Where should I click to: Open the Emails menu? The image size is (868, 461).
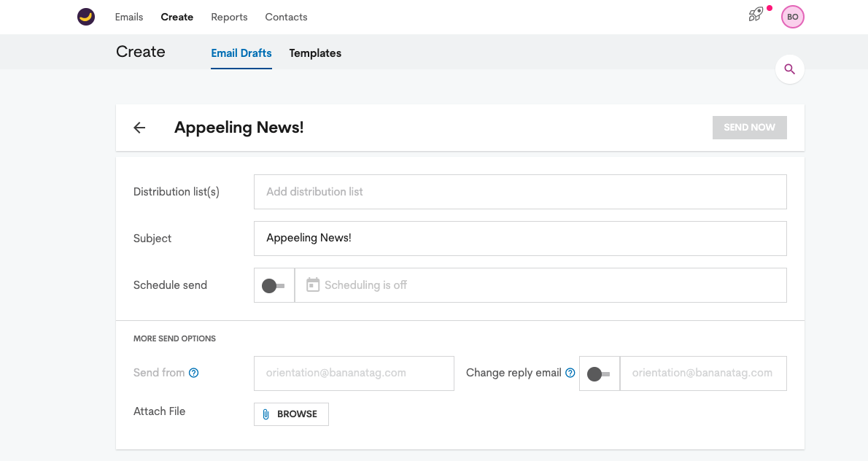129,18
